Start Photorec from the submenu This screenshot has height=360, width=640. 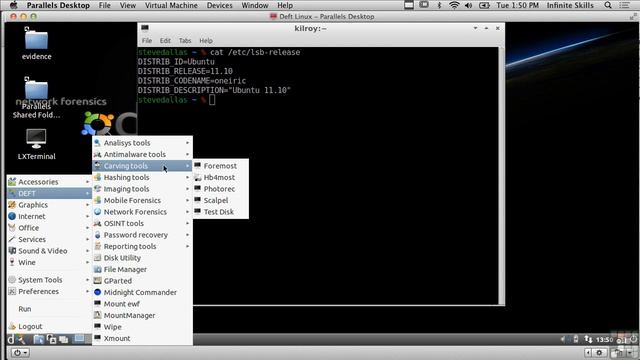(220, 189)
